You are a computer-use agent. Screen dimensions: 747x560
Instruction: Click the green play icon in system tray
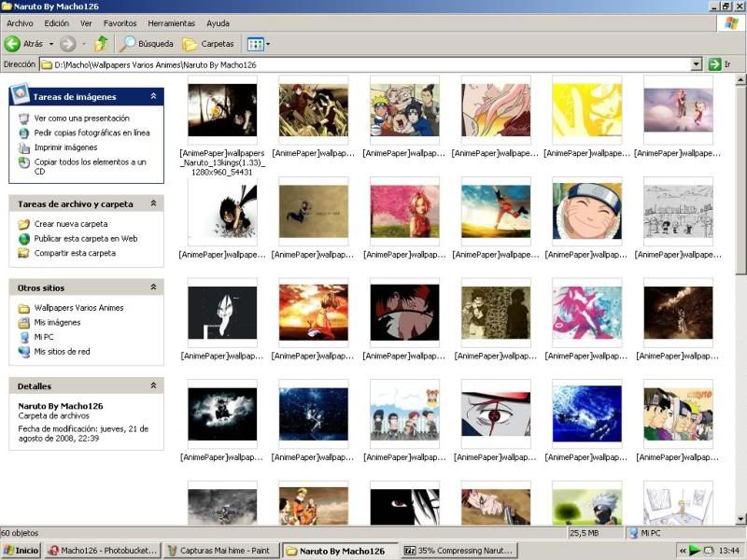point(695,551)
